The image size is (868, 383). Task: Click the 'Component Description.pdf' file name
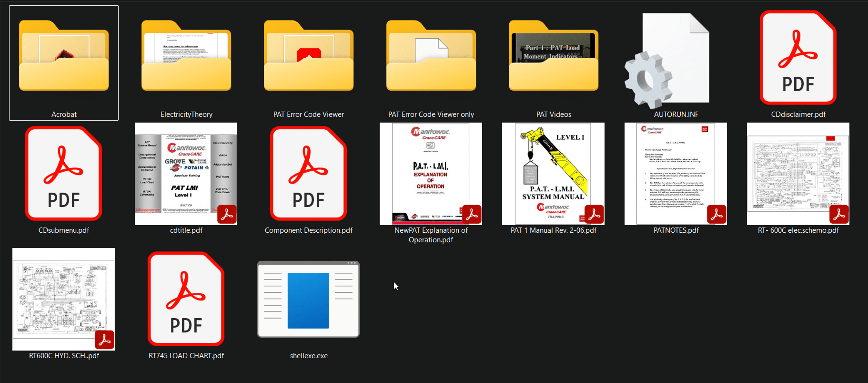click(309, 230)
